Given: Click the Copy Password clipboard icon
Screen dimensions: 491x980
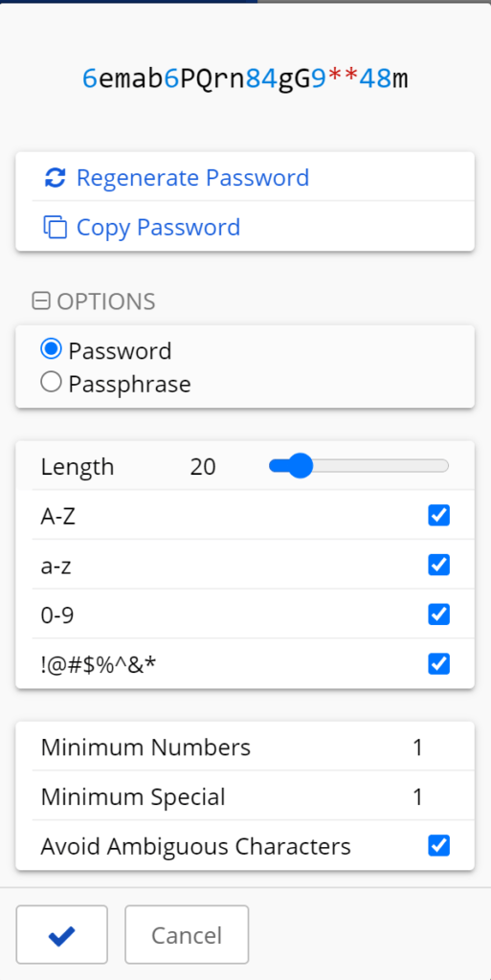Looking at the screenshot, I should [x=55, y=227].
